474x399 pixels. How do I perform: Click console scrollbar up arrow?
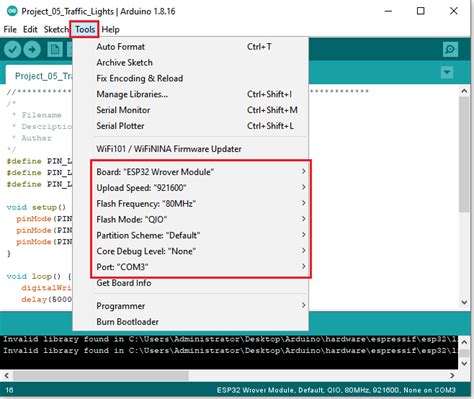(x=464, y=341)
